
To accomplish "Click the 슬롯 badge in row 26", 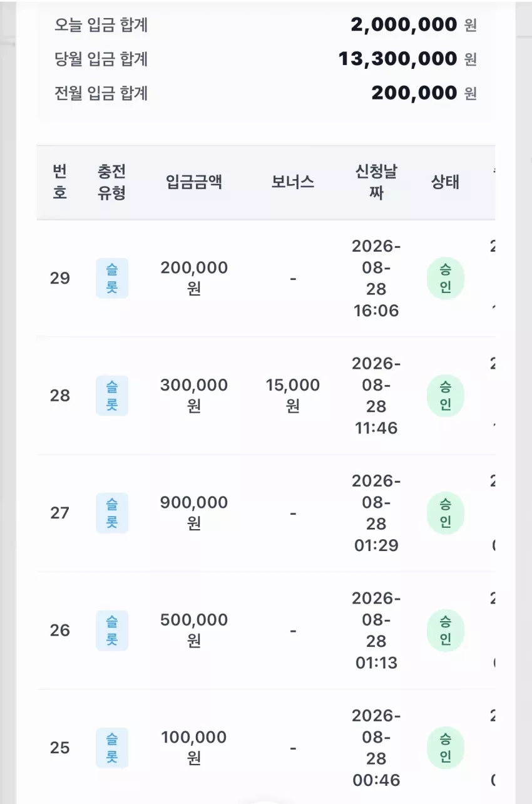I will coord(112,630).
